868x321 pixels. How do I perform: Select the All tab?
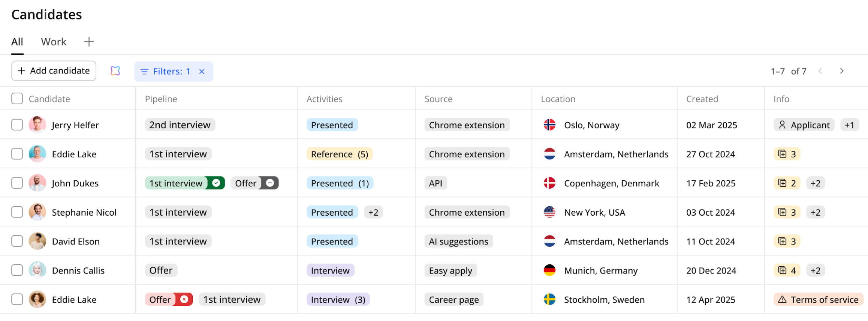17,42
